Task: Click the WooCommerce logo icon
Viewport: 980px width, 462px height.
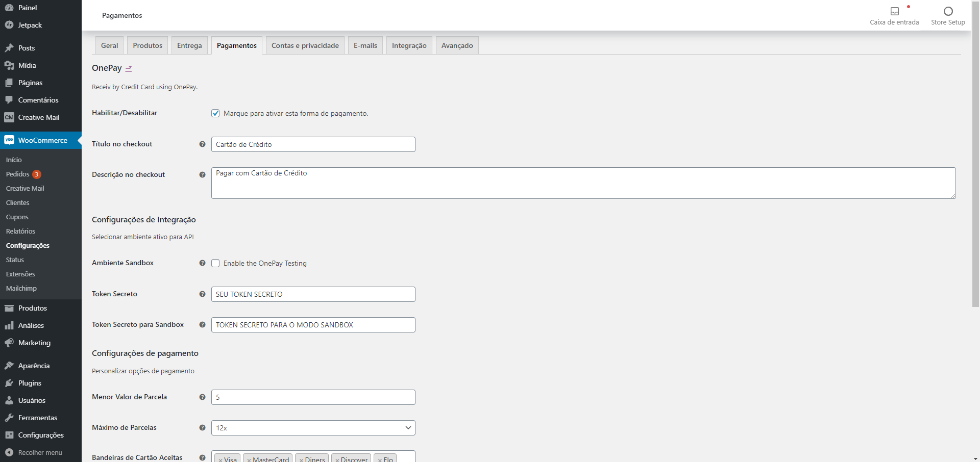Action: 9,140
